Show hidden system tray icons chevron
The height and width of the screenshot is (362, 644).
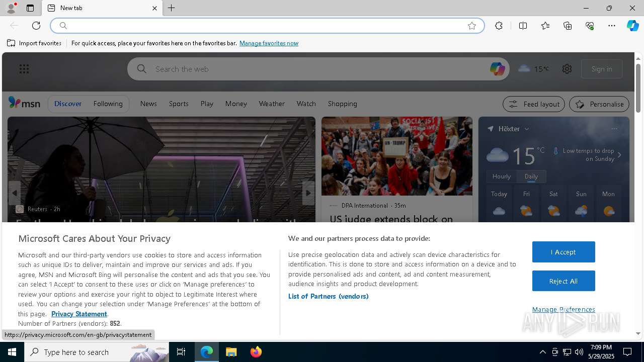(x=542, y=352)
